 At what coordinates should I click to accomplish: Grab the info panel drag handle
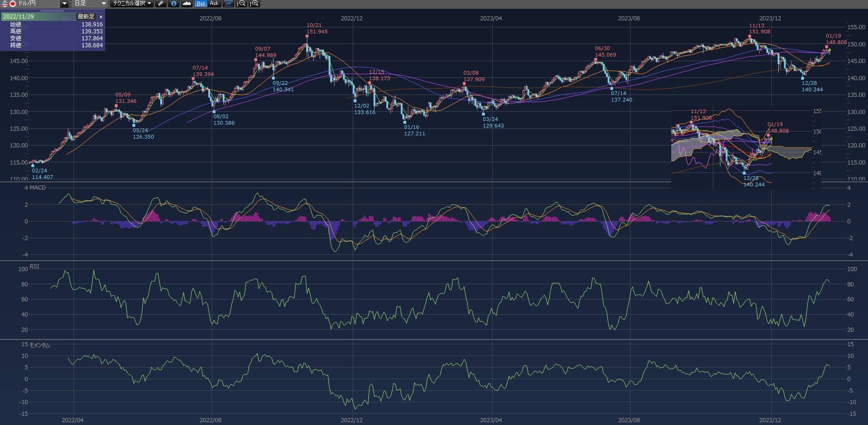pyautogui.click(x=52, y=11)
